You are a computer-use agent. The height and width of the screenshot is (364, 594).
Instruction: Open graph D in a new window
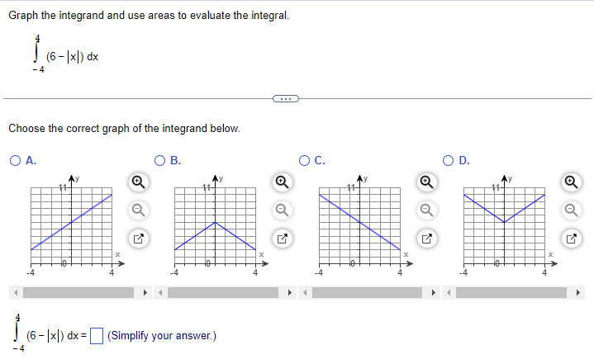571,239
